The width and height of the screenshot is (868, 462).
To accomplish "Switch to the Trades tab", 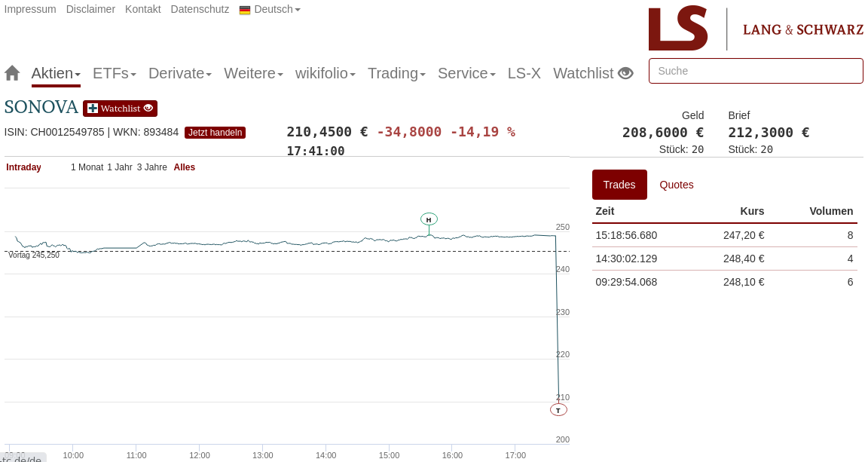I will tap(619, 185).
